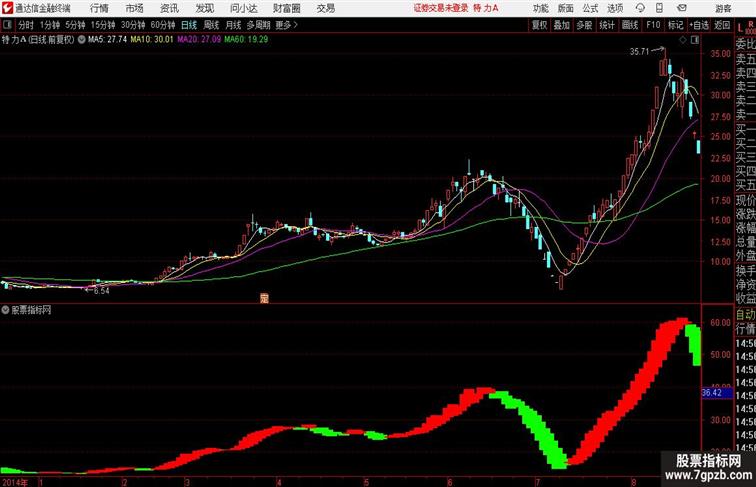Open the F10 company info button
Image resolution: width=756 pixels, height=487 pixels.
653,25
